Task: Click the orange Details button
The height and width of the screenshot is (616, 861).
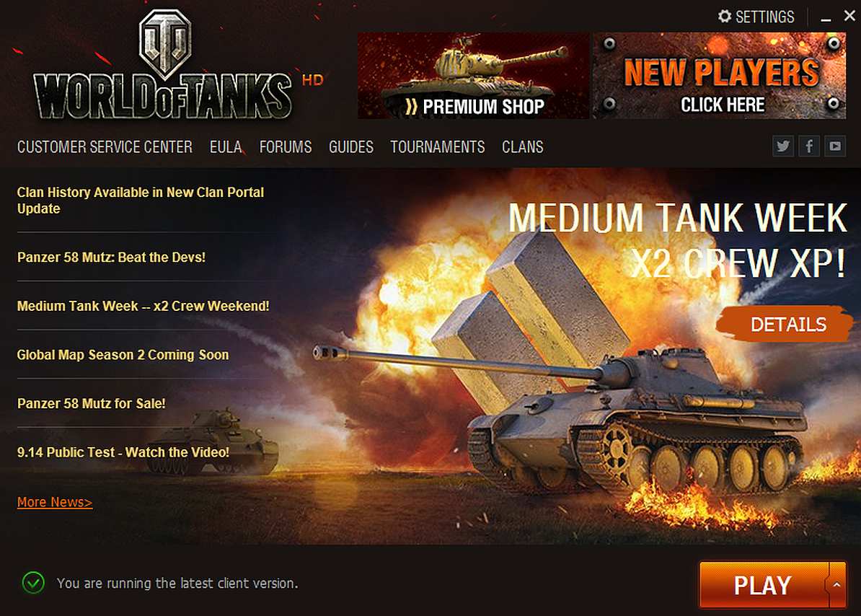Action: 785,324
